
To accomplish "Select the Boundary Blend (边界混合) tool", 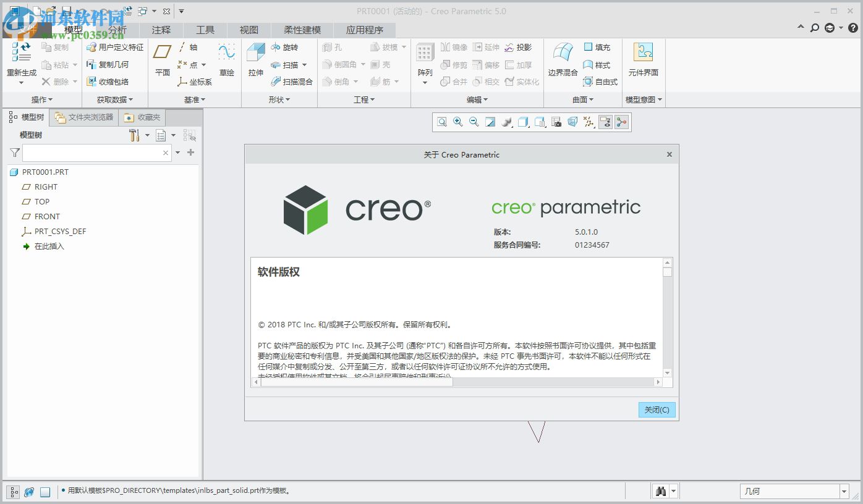I will (x=561, y=59).
